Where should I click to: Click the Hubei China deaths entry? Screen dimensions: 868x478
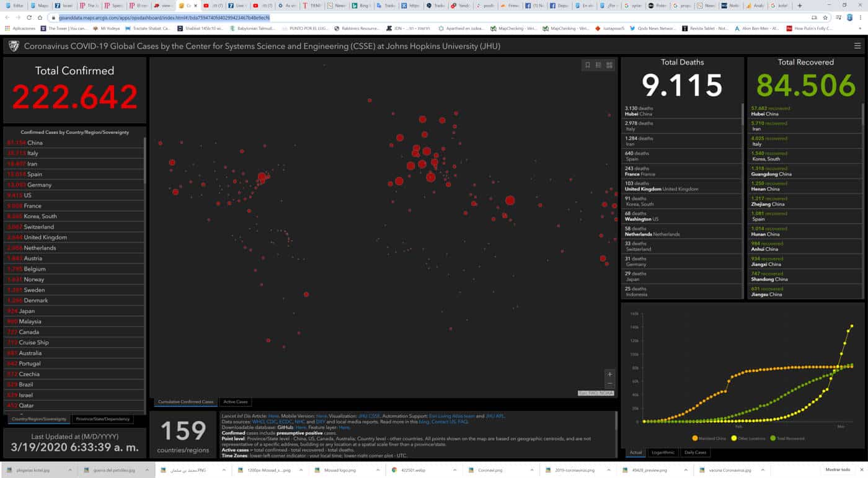pyautogui.click(x=681, y=111)
